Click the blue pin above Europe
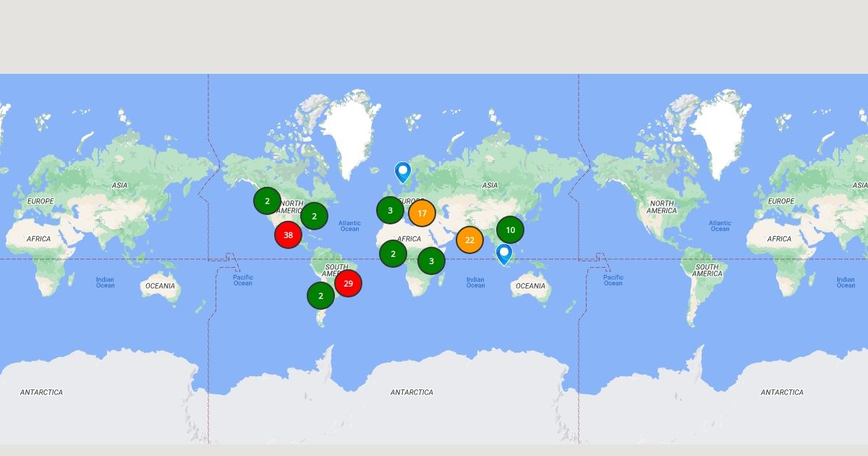 403,172
